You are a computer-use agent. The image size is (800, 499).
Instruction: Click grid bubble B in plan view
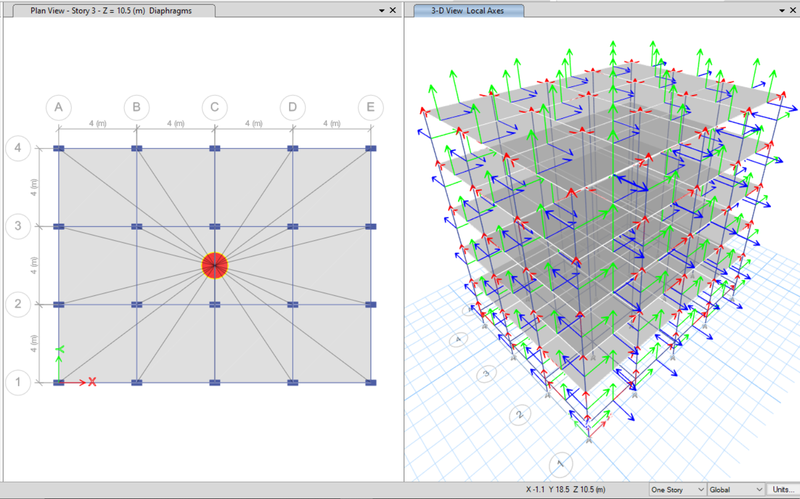pos(137,107)
